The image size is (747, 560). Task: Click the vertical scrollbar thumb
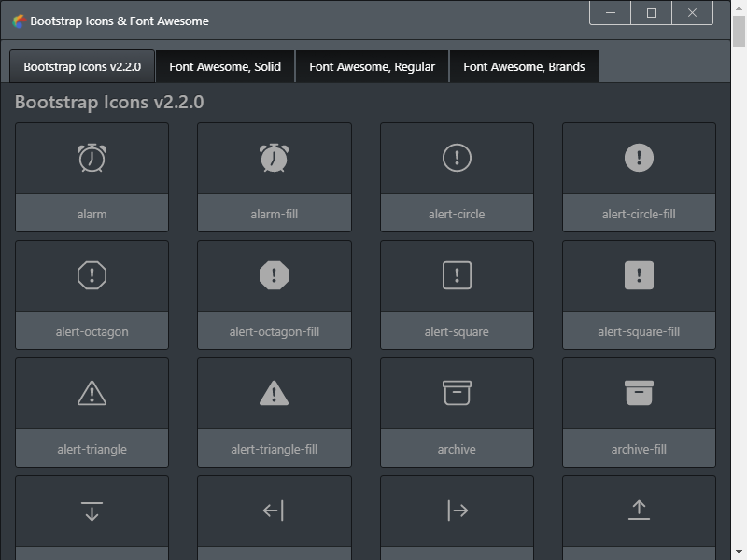point(739,31)
